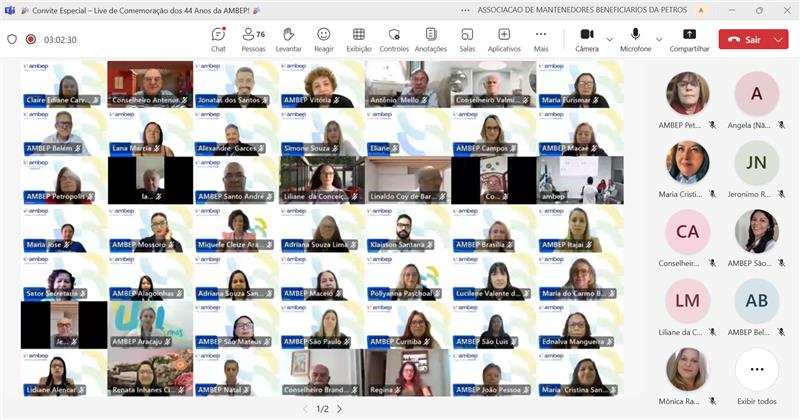800x420 pixels.
Task: Click the Sair leave button
Action: click(x=743, y=40)
